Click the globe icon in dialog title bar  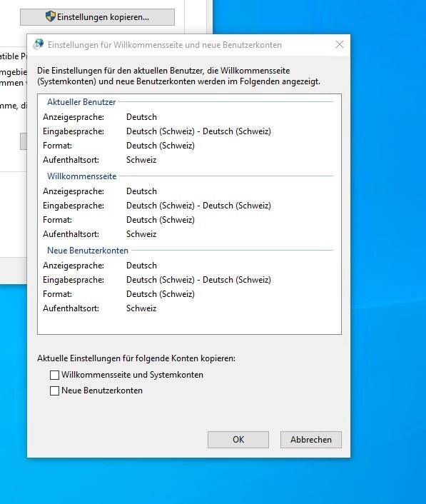[39, 44]
